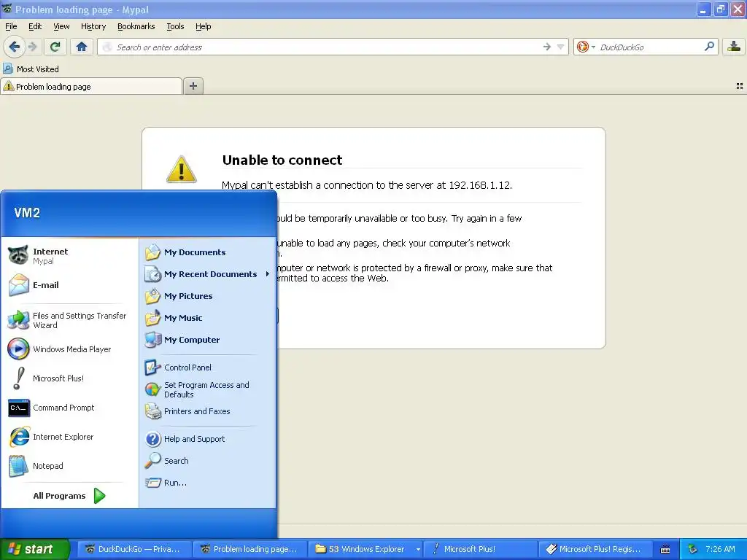Click the Go arrow in the address bar
This screenshot has height=560, width=747.
(547, 47)
